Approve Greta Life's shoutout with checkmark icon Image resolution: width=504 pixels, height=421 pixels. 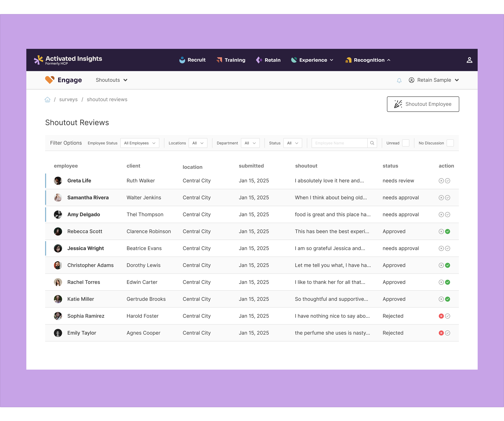[x=448, y=181]
